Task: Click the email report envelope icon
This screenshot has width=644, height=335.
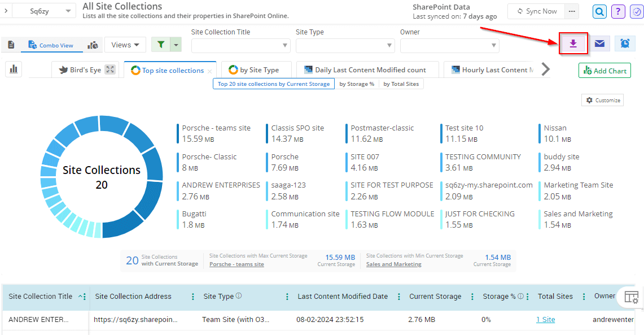Action: (x=599, y=43)
